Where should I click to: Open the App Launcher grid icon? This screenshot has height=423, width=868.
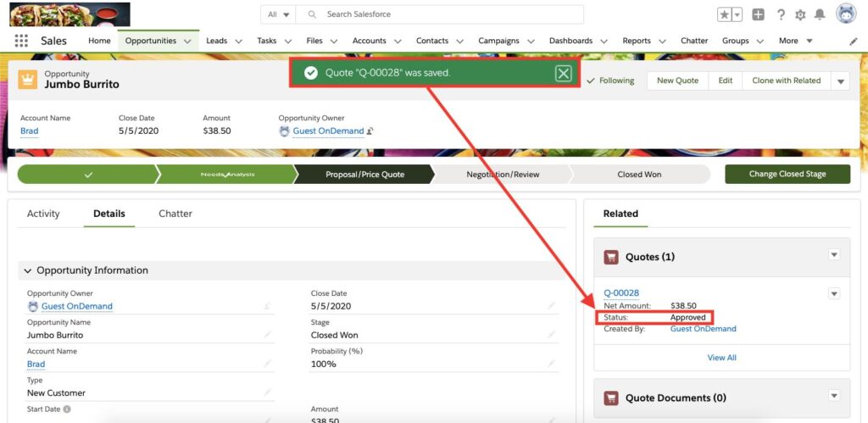(21, 41)
